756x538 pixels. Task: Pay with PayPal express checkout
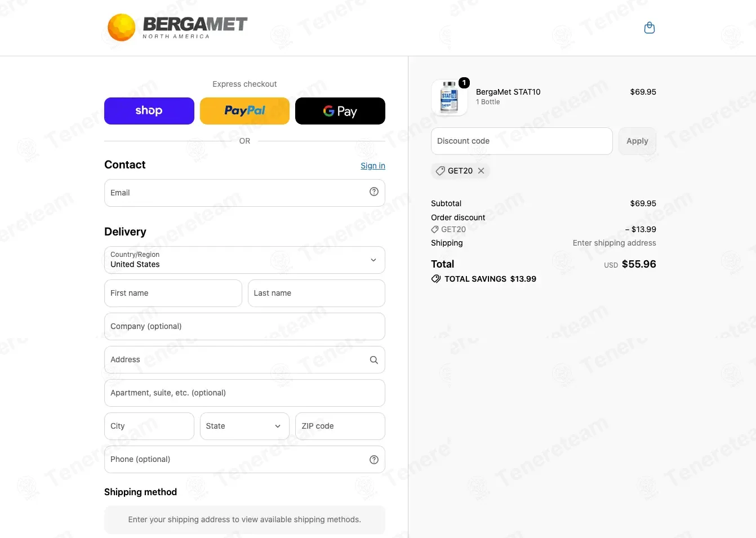[x=244, y=111]
